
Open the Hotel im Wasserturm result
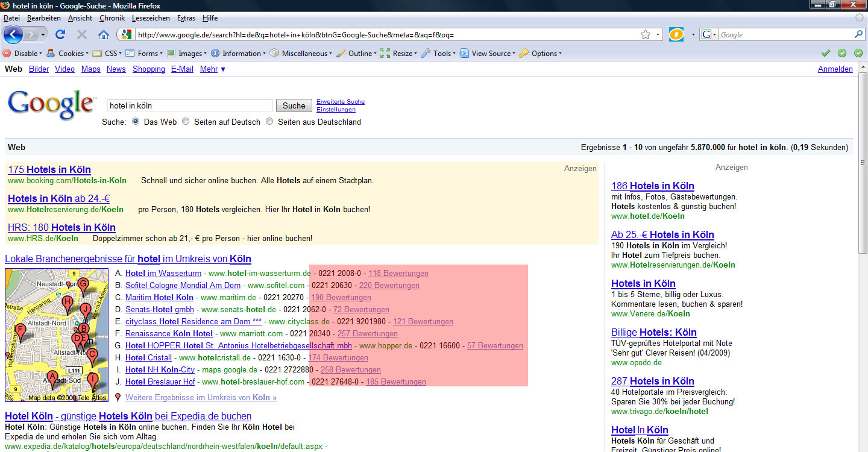(163, 274)
